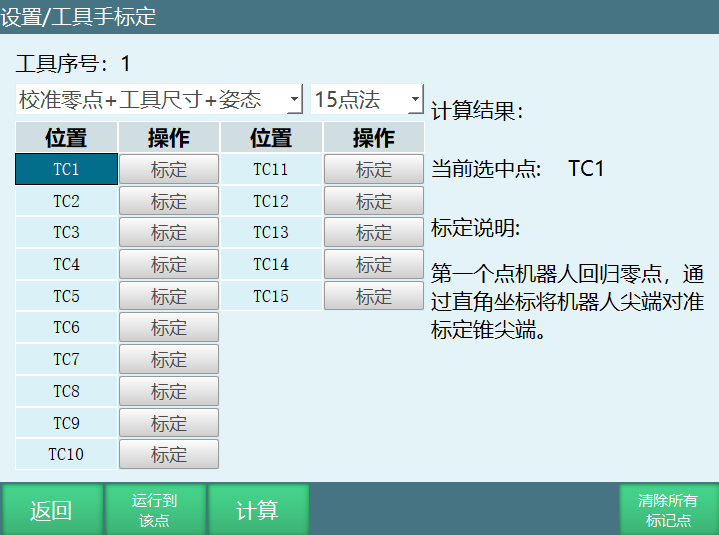Select the TC14 position cell
Image resolution: width=719 pixels, height=535 pixels.
pyautogui.click(x=270, y=265)
